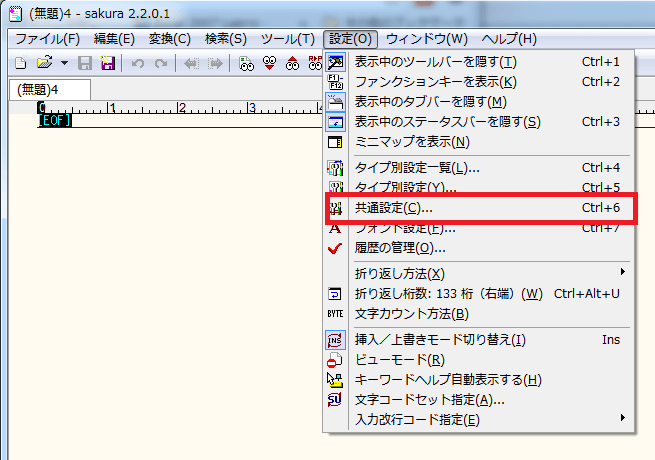Click the Save As floppy toolbar icon
Screen dimensions: 655x460
107,63
